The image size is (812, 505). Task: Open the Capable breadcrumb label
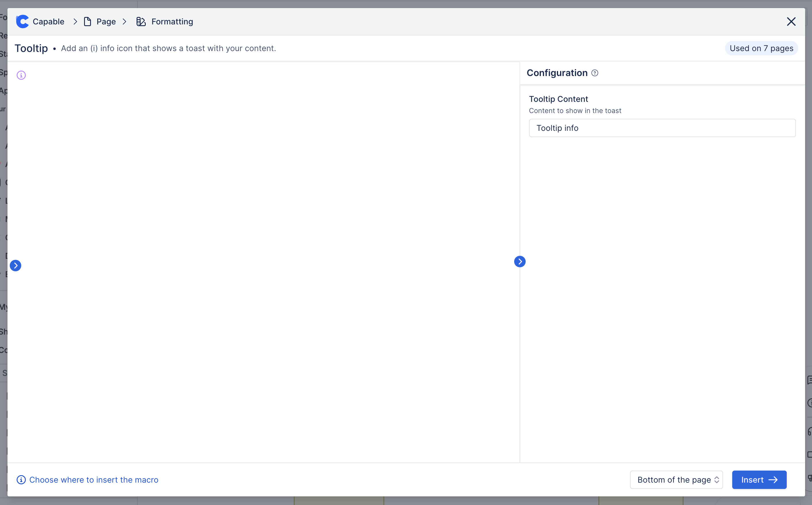[x=48, y=22]
